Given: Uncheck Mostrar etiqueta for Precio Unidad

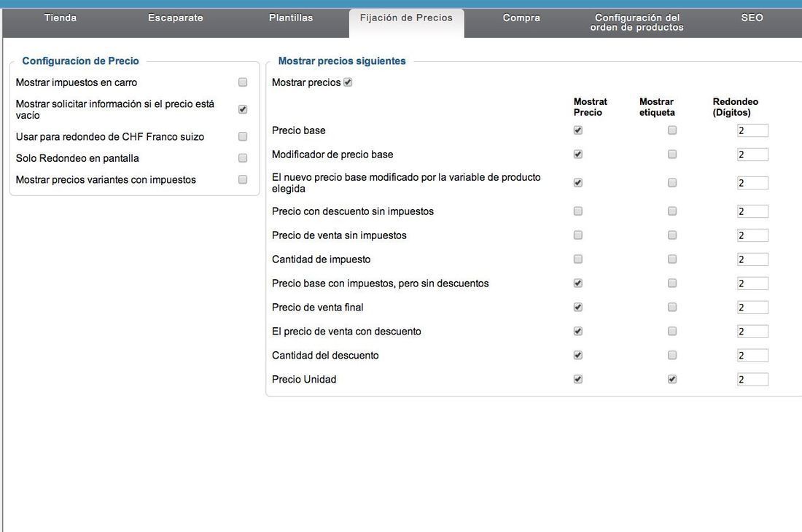Looking at the screenshot, I should [x=672, y=379].
